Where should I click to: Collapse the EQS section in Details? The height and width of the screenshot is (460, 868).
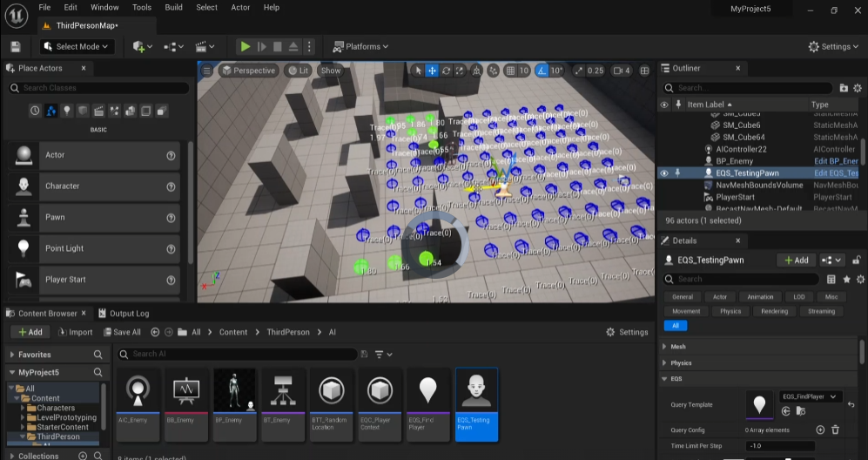[x=664, y=379]
